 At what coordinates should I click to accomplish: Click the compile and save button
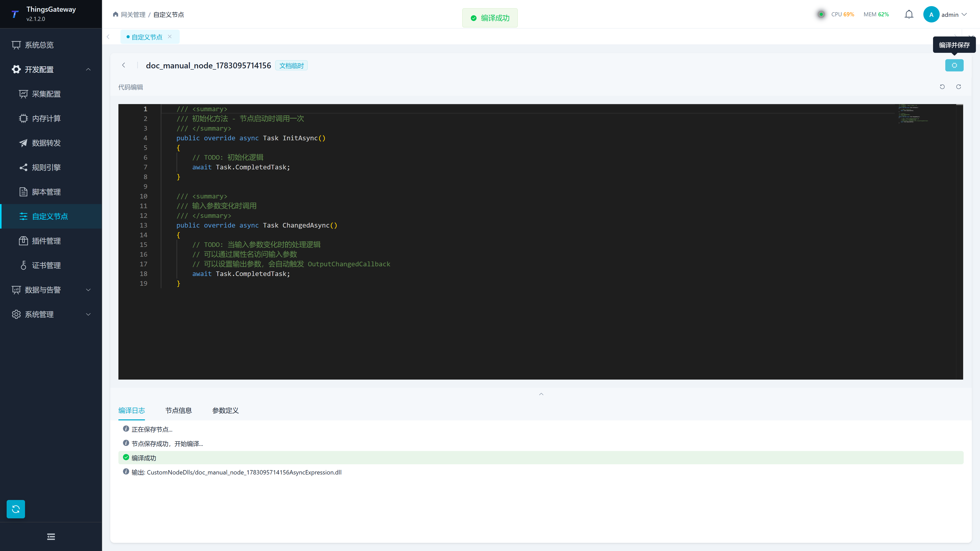click(954, 65)
